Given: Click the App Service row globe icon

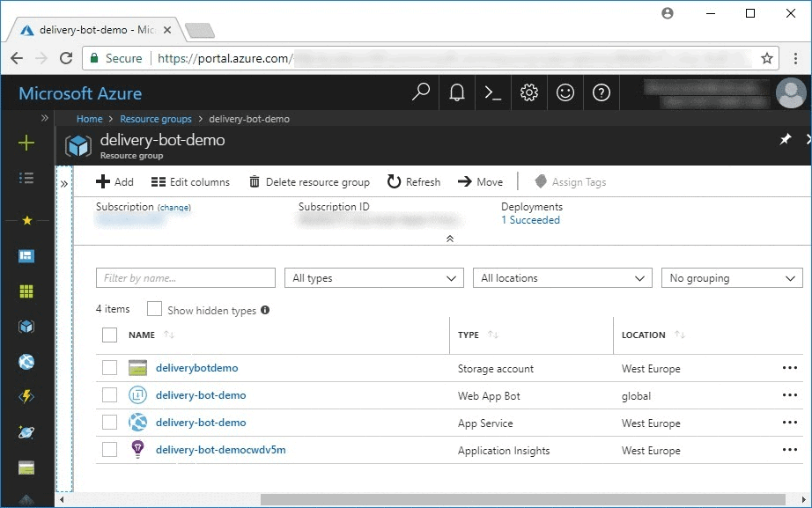Looking at the screenshot, I should coord(137,423).
